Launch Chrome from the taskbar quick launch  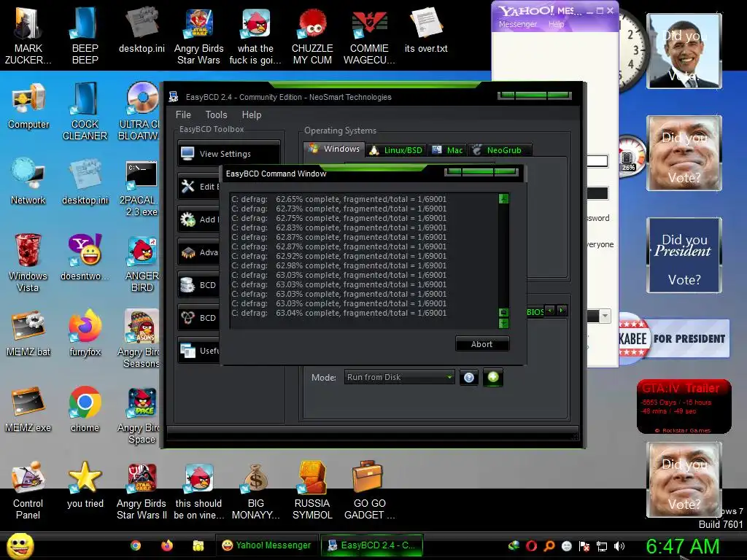(136, 545)
